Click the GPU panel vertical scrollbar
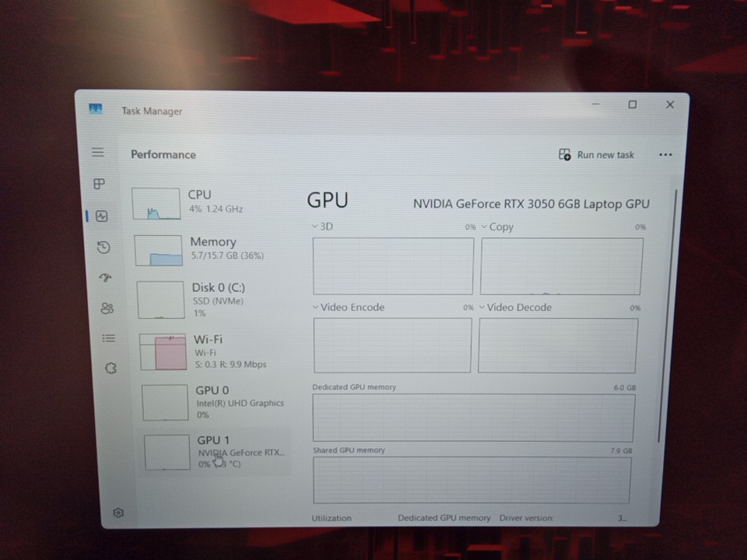 (x=667, y=317)
